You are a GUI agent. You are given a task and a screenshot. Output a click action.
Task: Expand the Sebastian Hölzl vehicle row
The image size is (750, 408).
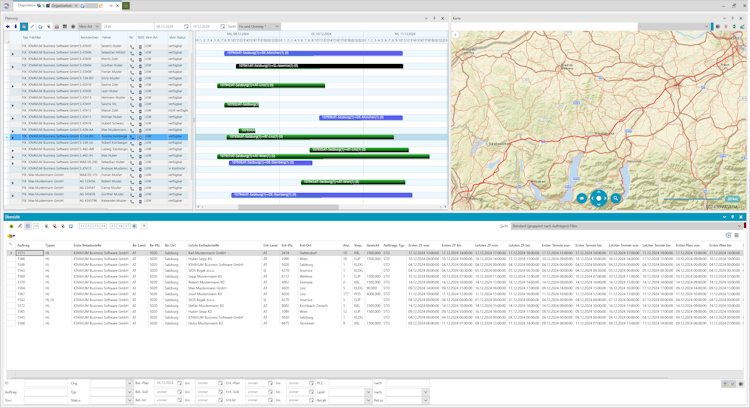coord(12,54)
